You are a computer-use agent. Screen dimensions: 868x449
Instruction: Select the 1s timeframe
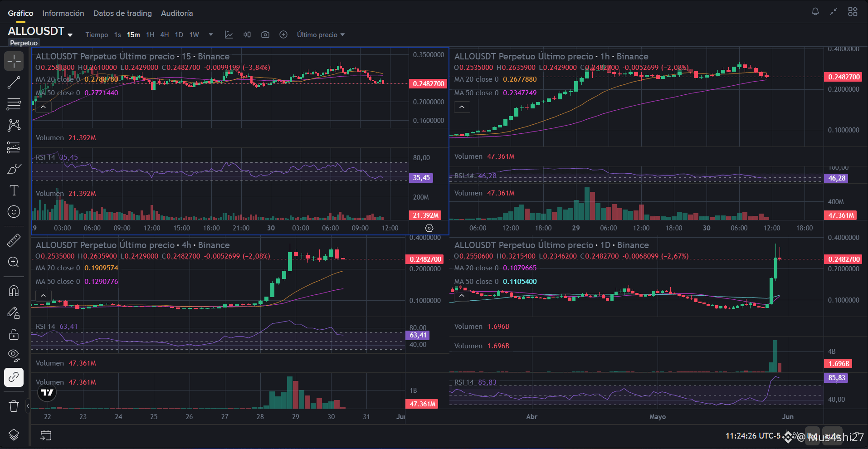pyautogui.click(x=117, y=35)
